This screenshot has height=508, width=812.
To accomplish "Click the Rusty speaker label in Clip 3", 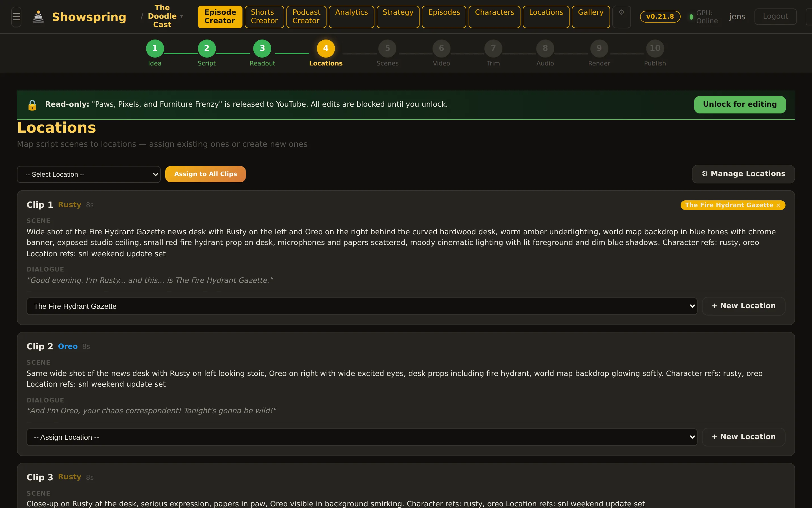I will (x=69, y=477).
